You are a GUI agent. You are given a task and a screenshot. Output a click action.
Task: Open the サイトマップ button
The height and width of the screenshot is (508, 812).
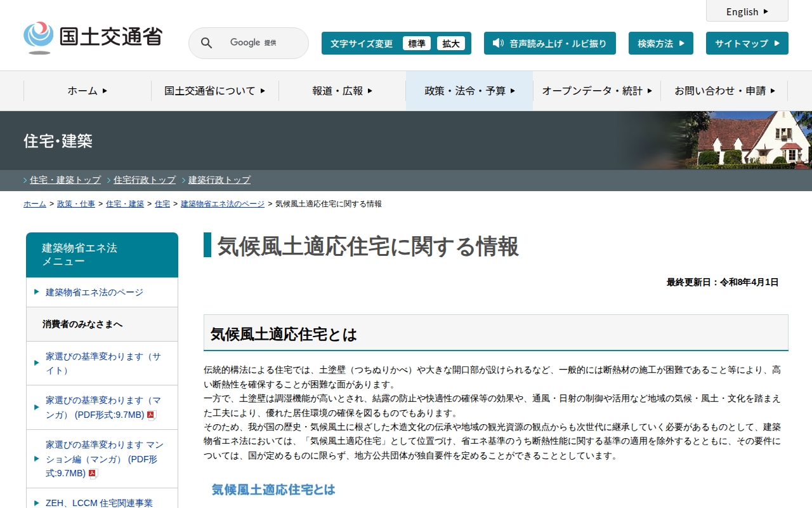(x=747, y=43)
